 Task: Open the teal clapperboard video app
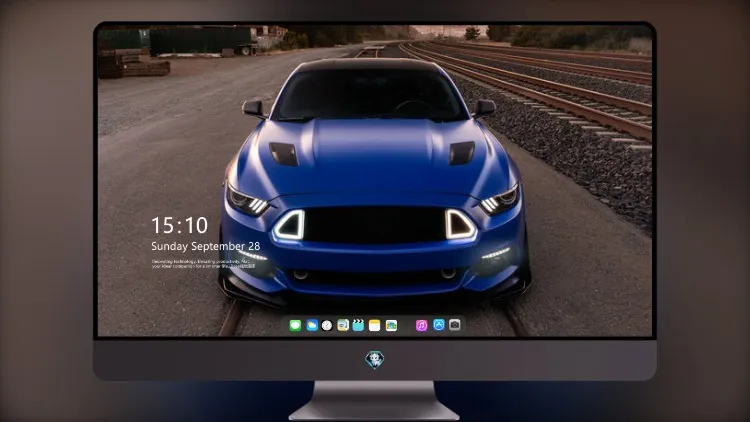click(358, 325)
